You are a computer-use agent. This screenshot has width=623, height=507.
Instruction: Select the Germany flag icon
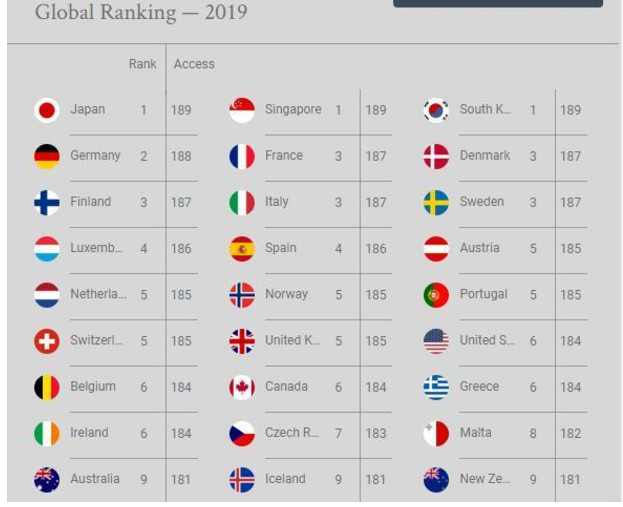47,156
